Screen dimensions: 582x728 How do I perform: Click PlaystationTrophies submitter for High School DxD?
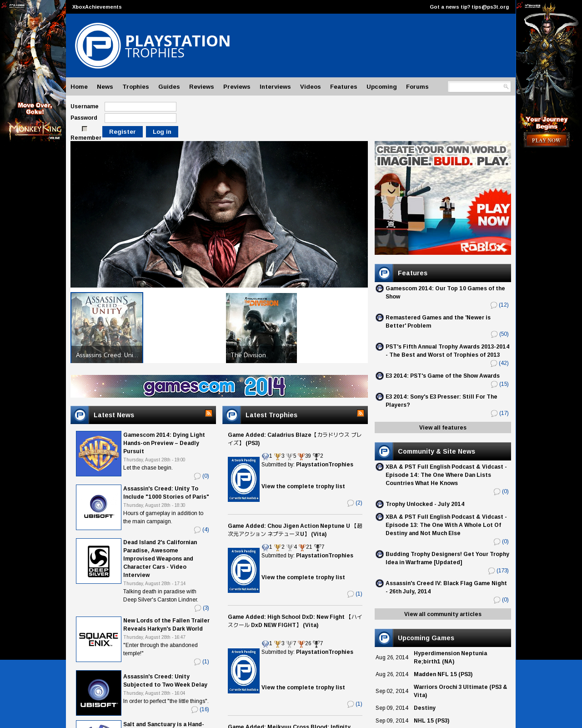pos(325,652)
